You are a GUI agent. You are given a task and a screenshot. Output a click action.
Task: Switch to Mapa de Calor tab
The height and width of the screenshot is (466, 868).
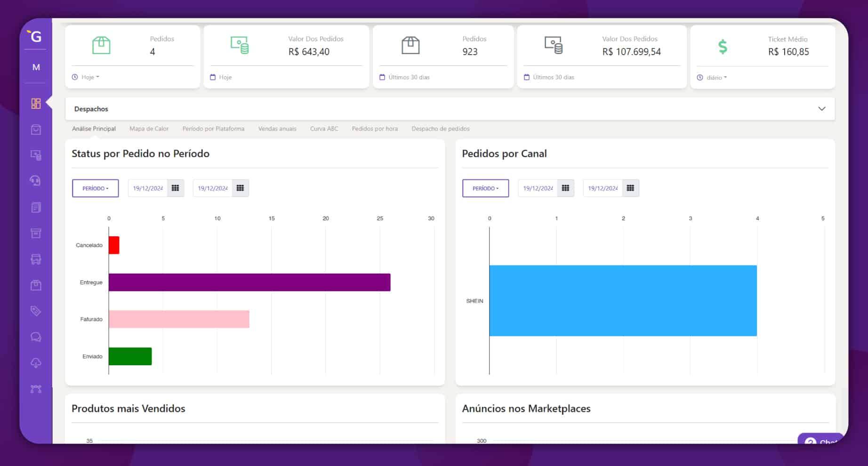click(149, 129)
